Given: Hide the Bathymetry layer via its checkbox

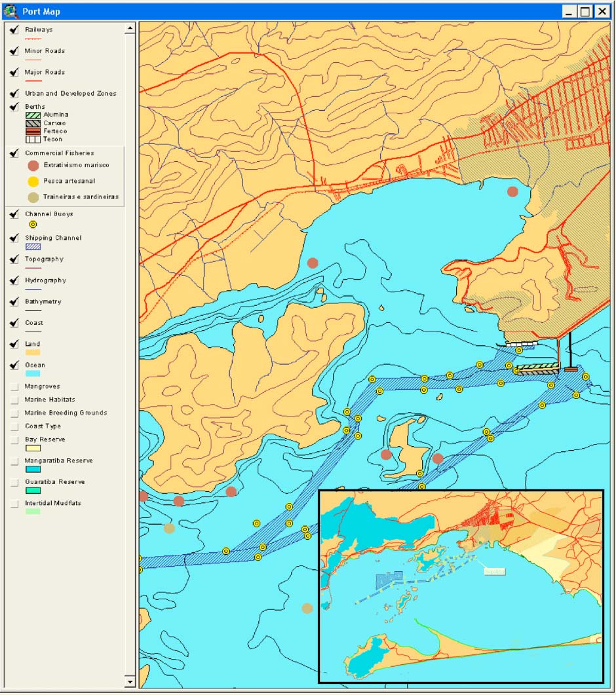Looking at the screenshot, I should [14, 302].
